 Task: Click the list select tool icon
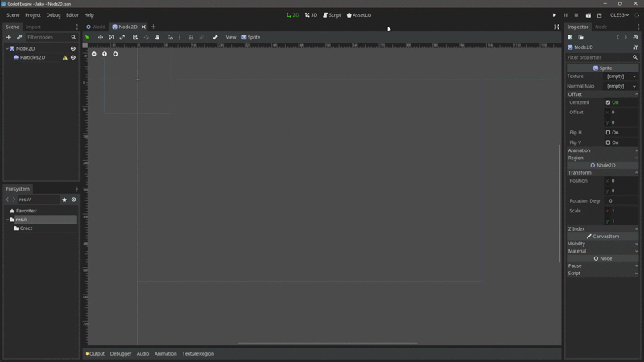tap(135, 37)
